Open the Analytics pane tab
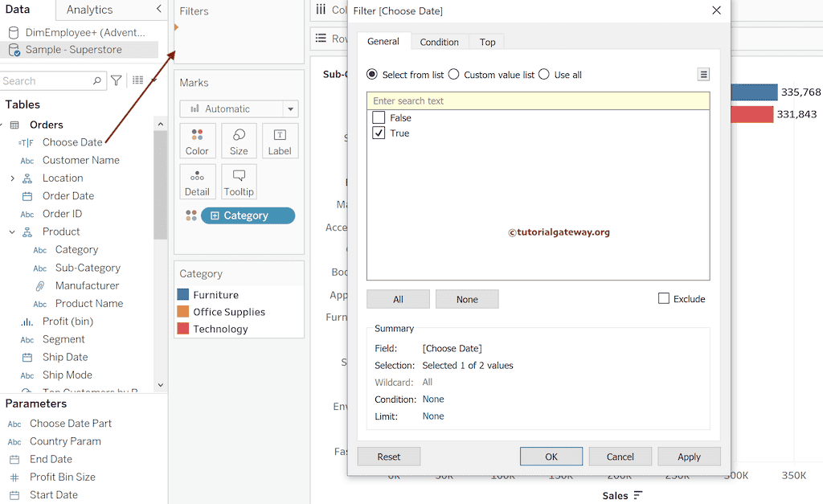 point(90,10)
